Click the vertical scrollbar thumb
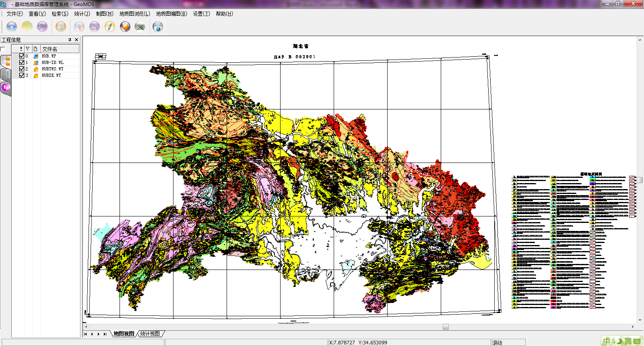The image size is (644, 346). click(640, 180)
